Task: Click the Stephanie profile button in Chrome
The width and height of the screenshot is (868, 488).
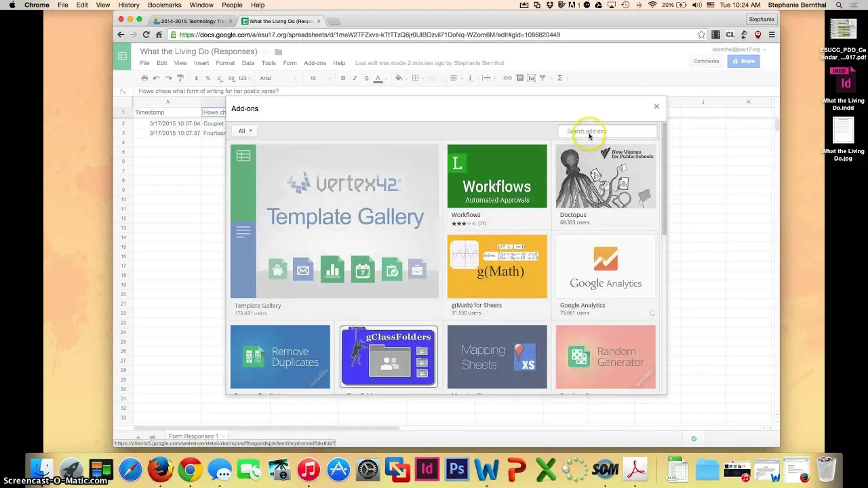Action: pos(761,19)
